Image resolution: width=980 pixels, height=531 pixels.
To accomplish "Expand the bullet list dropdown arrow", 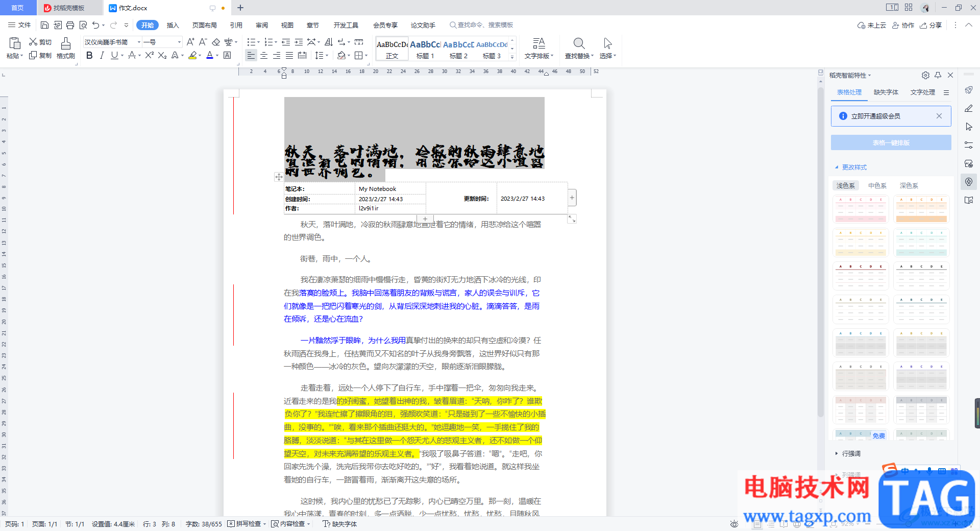I will click(x=258, y=42).
